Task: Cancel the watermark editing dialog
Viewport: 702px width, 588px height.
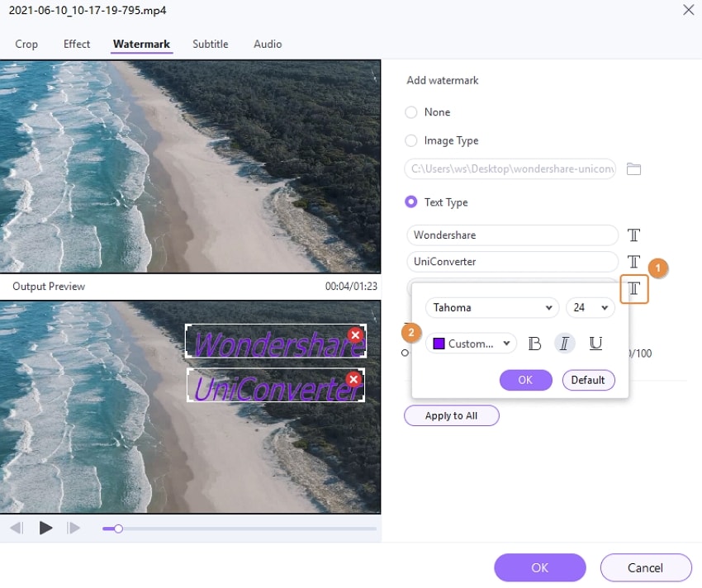Action: 646,567
